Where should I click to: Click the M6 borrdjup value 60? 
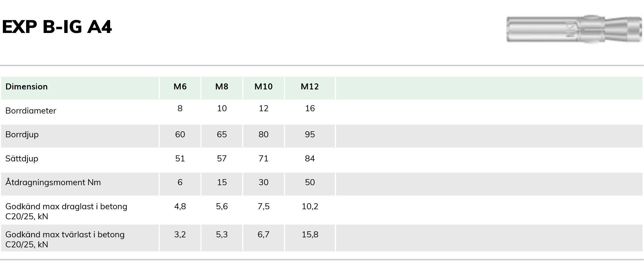point(180,134)
